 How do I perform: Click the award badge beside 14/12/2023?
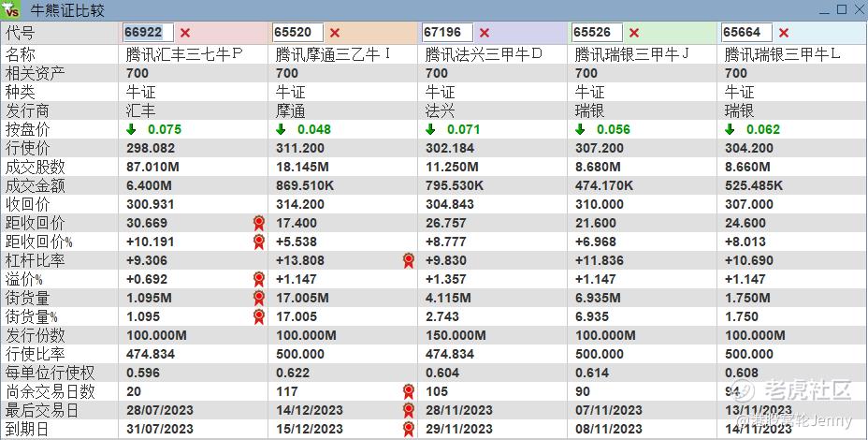(409, 411)
